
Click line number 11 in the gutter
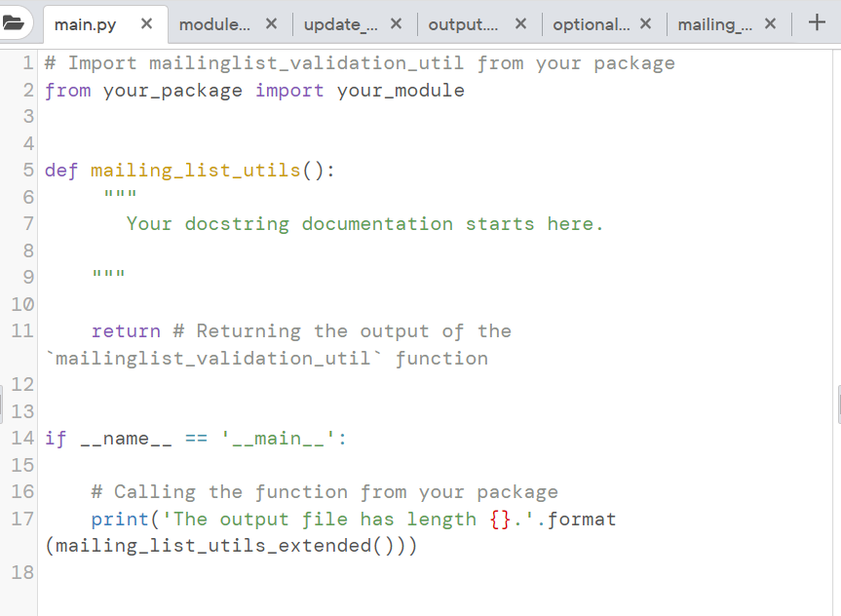click(x=22, y=331)
